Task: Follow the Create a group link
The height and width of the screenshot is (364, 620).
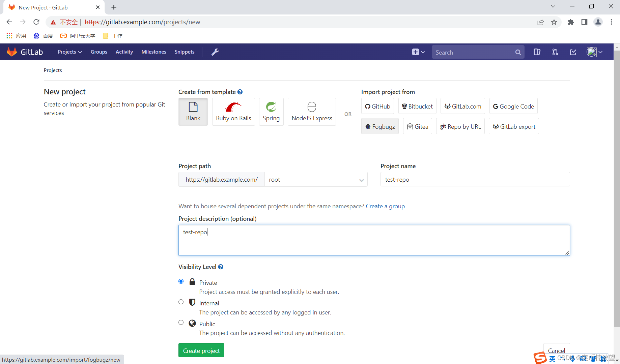Action: coord(385,206)
